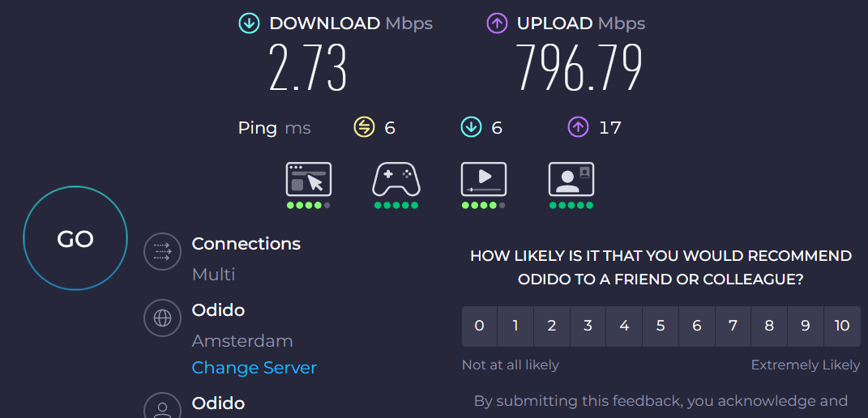This screenshot has height=418, width=868.
Task: Open the video streaming experience icon
Action: pos(484,179)
